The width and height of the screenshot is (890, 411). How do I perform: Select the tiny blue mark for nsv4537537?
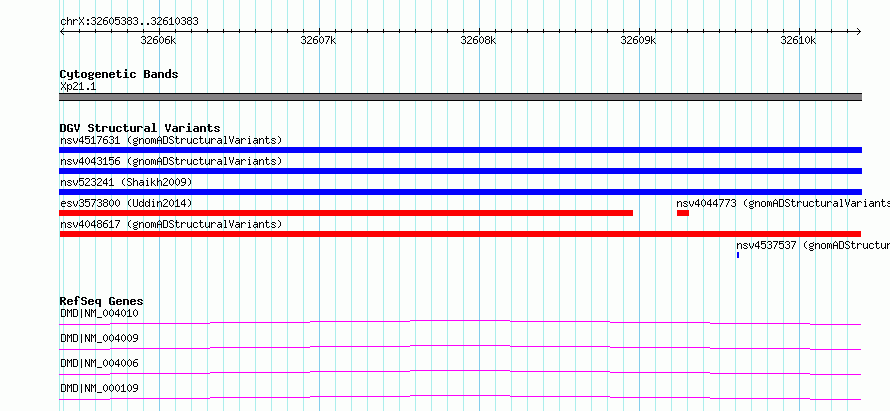(738, 255)
